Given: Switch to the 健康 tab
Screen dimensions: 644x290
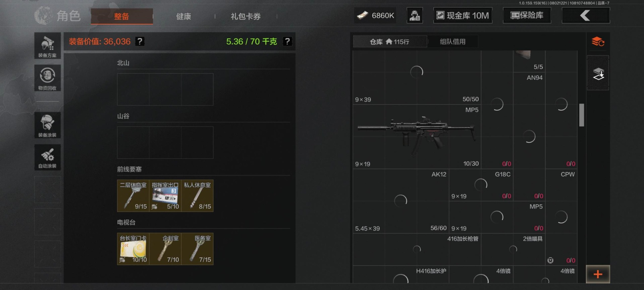Looking at the screenshot, I should click(x=183, y=16).
